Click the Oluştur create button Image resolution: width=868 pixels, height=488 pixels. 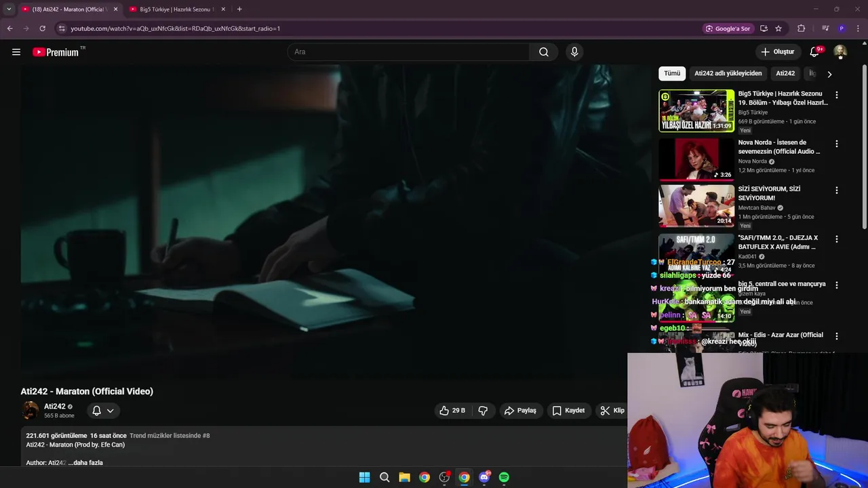[777, 52]
